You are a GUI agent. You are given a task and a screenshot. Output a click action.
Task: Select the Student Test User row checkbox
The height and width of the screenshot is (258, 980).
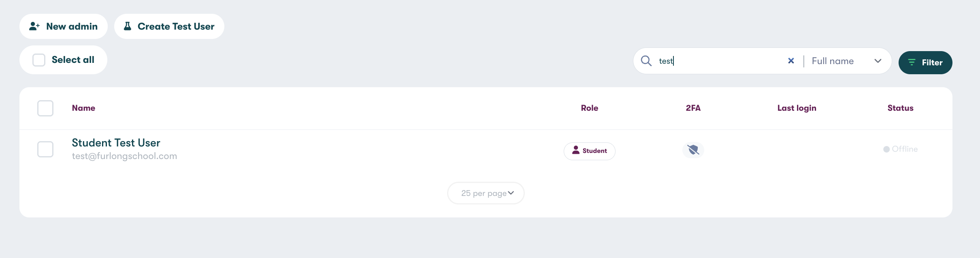(45, 149)
